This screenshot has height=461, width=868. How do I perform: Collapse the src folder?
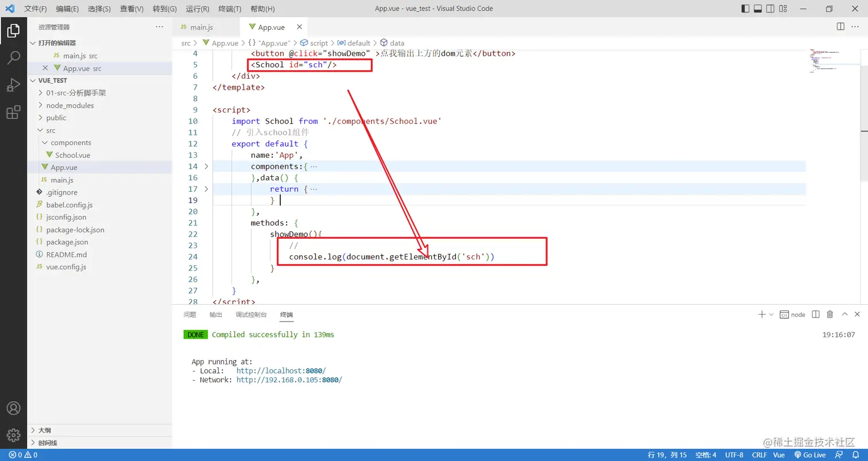99,130
